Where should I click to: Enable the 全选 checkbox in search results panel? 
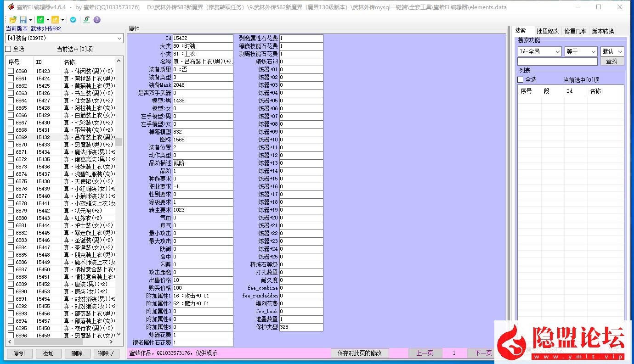point(521,80)
